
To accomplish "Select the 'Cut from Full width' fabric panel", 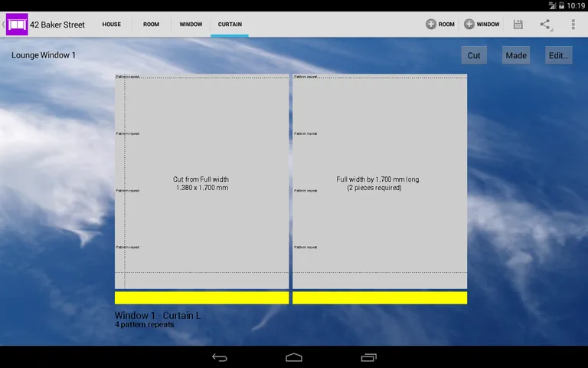I will point(202,182).
